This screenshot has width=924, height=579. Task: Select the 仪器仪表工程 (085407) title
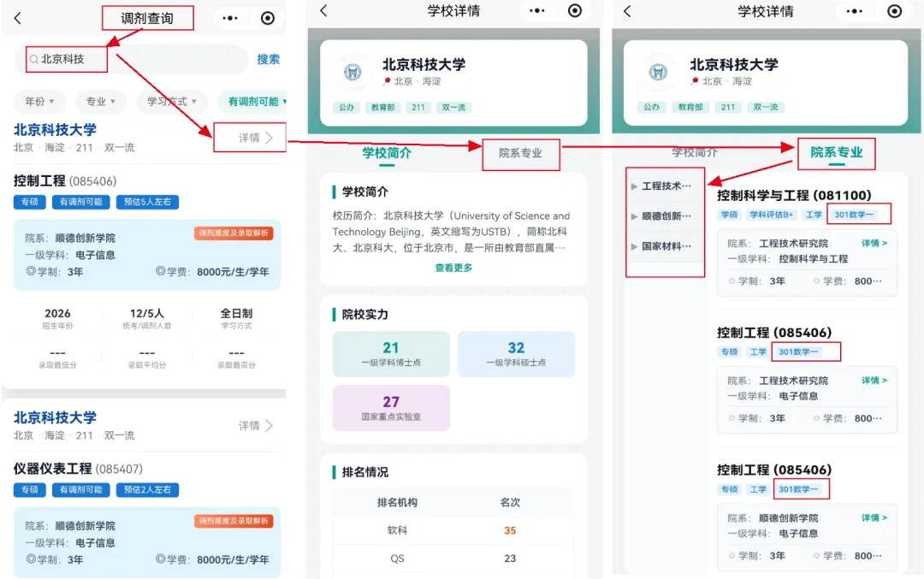pos(78,469)
